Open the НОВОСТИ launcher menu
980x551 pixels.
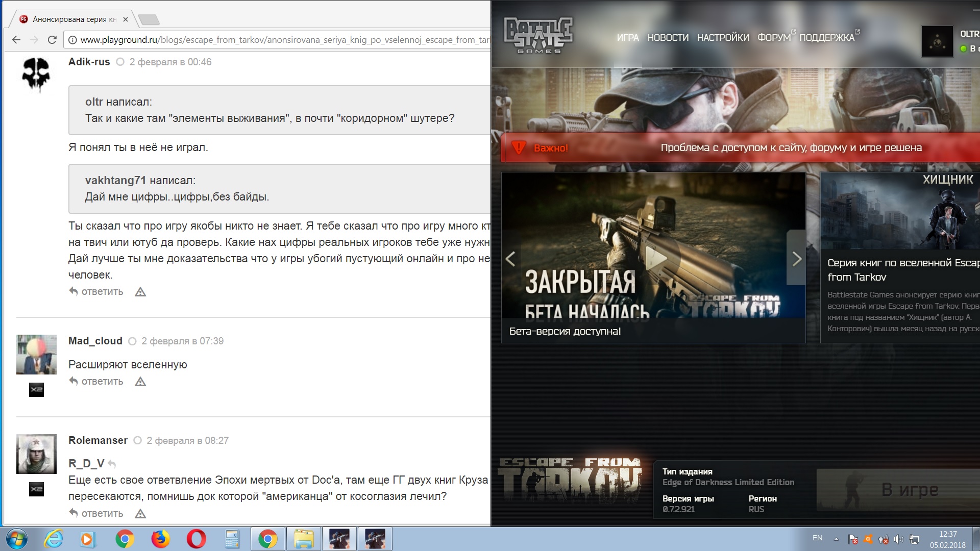point(668,38)
